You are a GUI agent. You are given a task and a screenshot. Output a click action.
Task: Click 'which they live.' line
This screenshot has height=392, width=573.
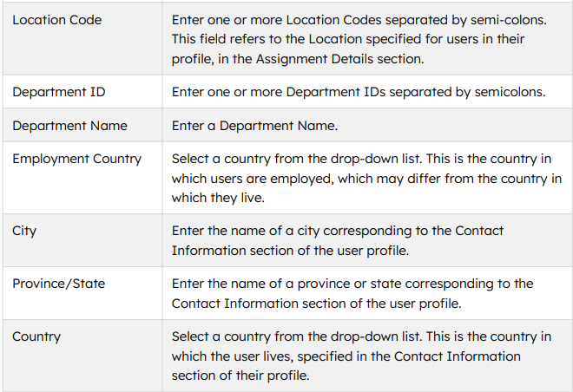tap(218, 198)
